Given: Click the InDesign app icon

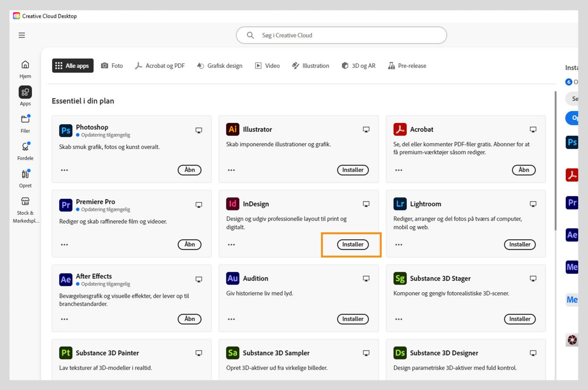Looking at the screenshot, I should [x=232, y=204].
